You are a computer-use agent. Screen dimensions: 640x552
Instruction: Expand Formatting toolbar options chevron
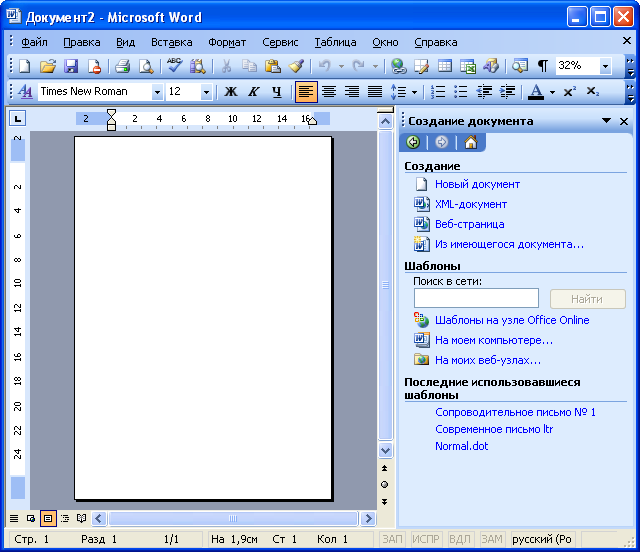[x=631, y=93]
